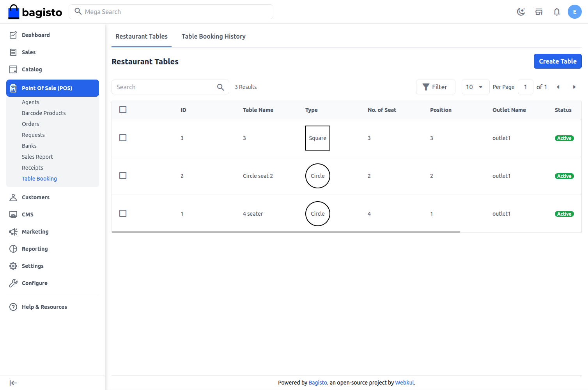Open Table Booking submenu item

(x=39, y=179)
